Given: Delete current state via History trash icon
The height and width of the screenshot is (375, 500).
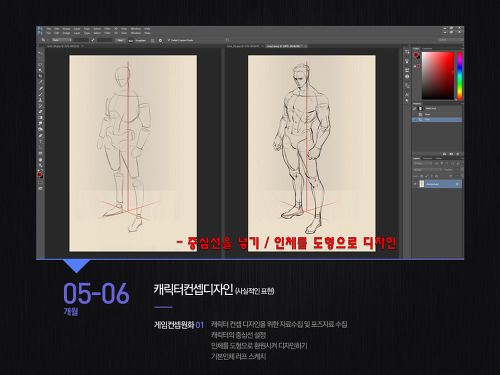Looking at the screenshot, I should (x=458, y=154).
